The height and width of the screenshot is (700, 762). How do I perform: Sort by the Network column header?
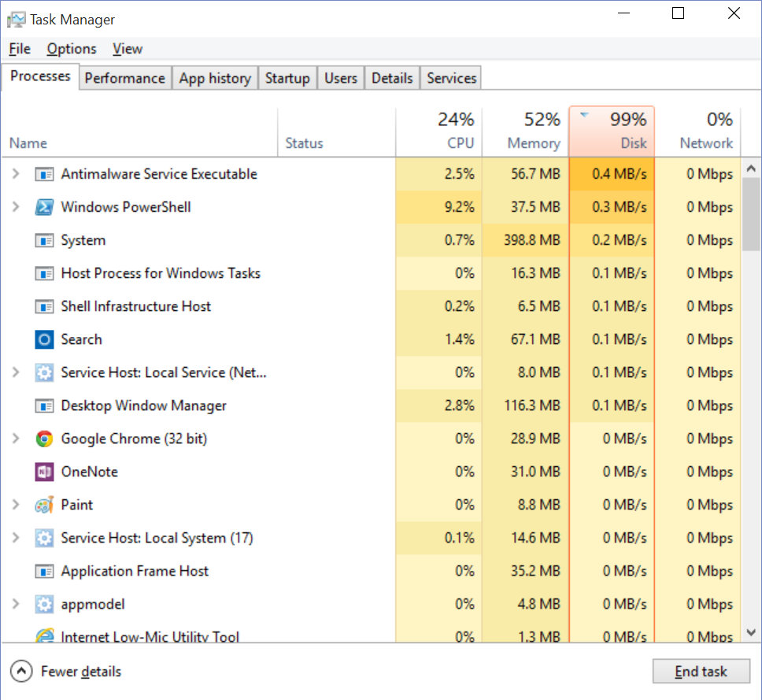pyautogui.click(x=698, y=132)
